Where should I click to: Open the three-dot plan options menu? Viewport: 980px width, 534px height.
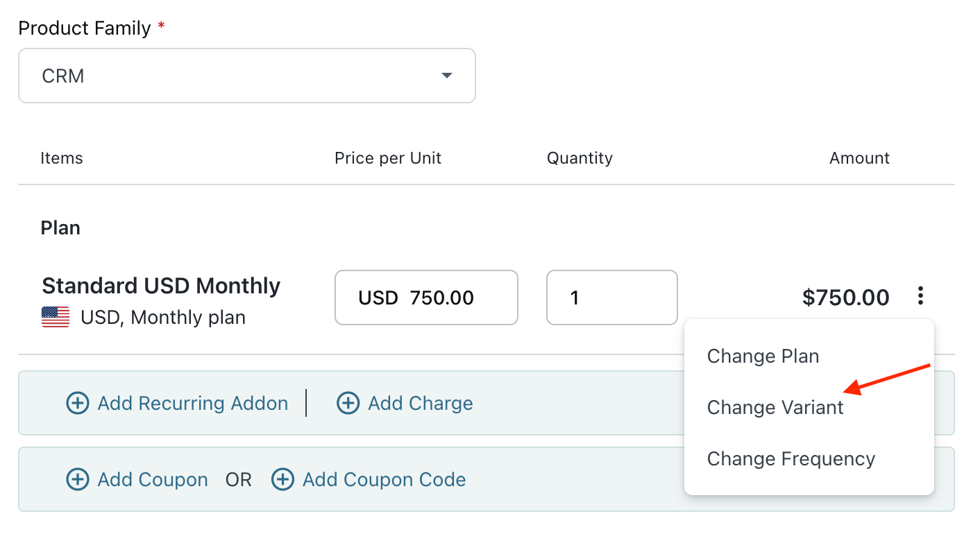(x=920, y=297)
